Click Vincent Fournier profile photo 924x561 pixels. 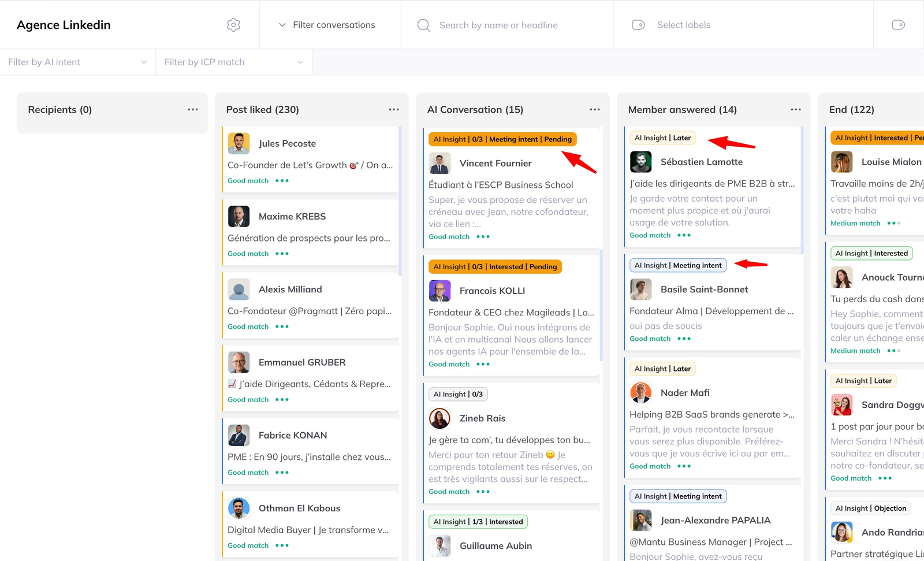click(439, 164)
